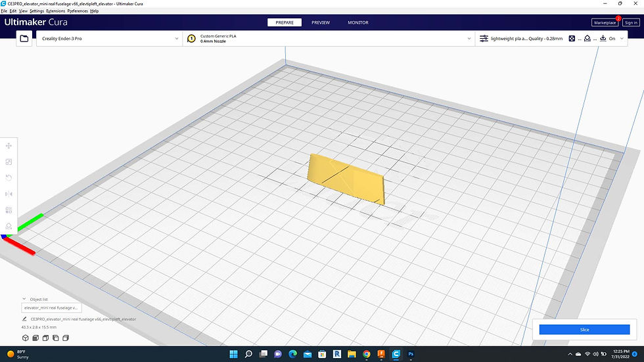Open Windows taskbar search

coord(248,354)
